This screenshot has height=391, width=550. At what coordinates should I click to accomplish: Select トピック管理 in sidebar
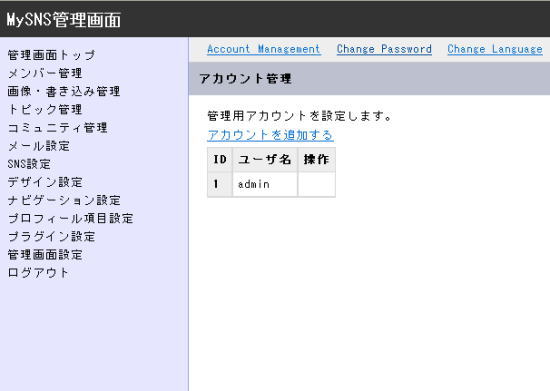45,110
